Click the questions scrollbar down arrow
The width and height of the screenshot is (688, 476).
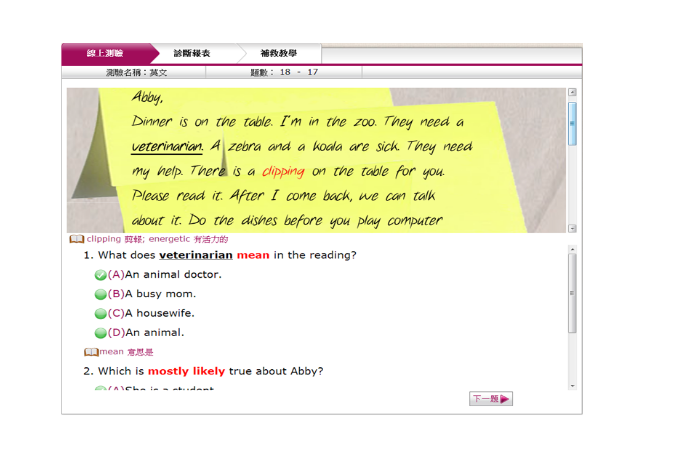pos(572,385)
